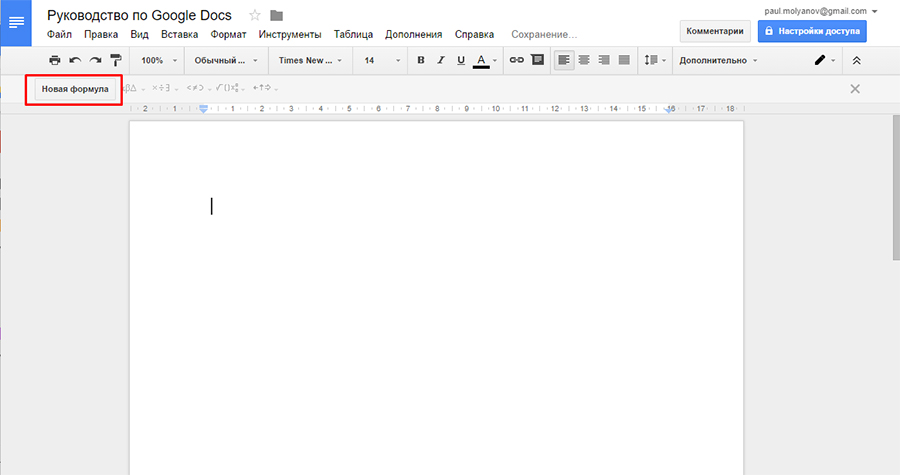900x475 pixels.
Task: Open the move-to-folder icon beside title
Action: coord(277,15)
